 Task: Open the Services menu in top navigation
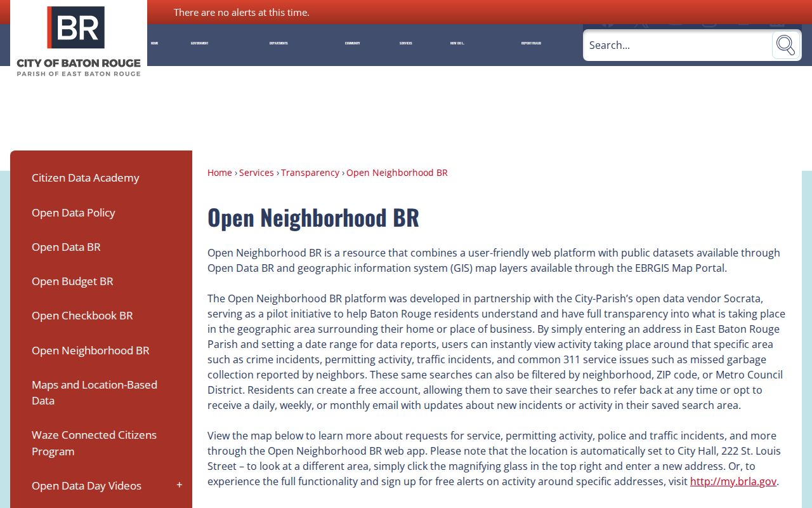click(x=406, y=43)
